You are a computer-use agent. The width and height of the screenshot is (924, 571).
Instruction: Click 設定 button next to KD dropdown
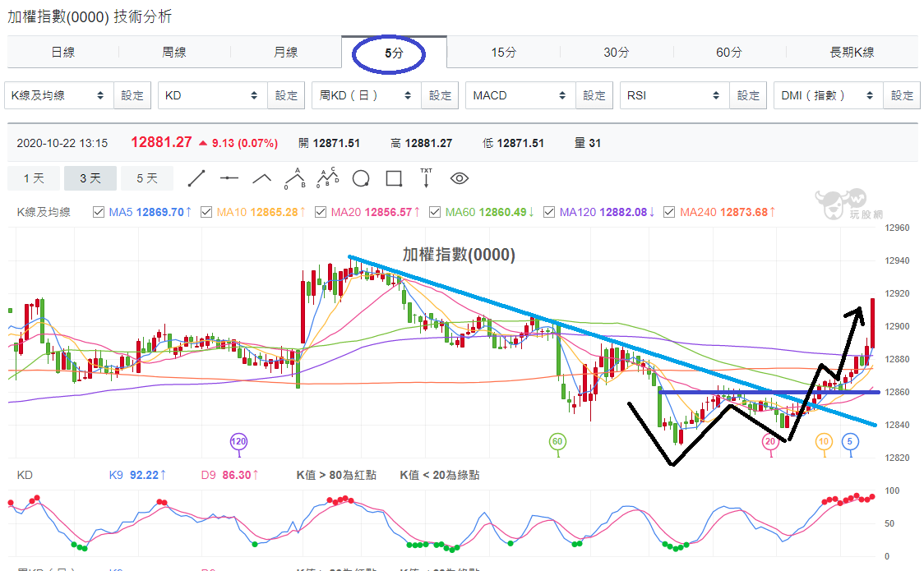pyautogui.click(x=286, y=95)
